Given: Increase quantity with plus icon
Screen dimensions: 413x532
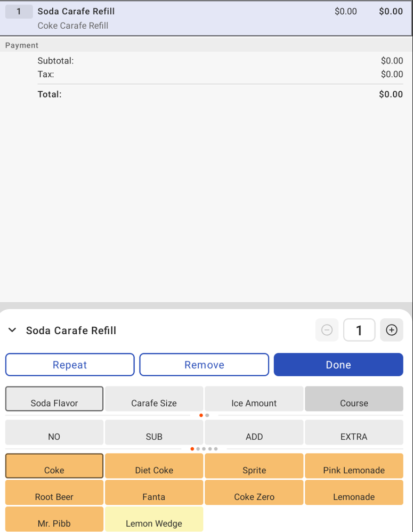Looking at the screenshot, I should (x=392, y=331).
